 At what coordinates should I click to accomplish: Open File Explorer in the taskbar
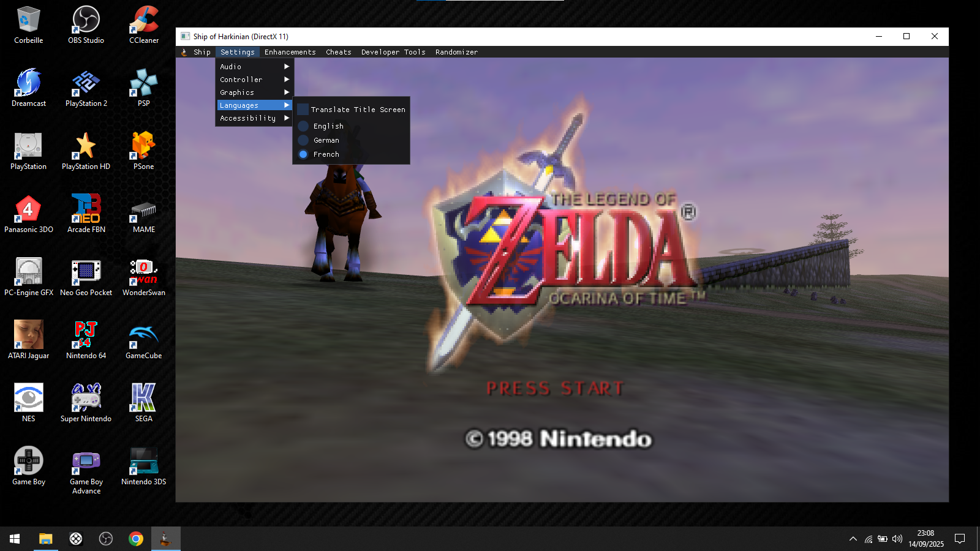tap(45, 539)
